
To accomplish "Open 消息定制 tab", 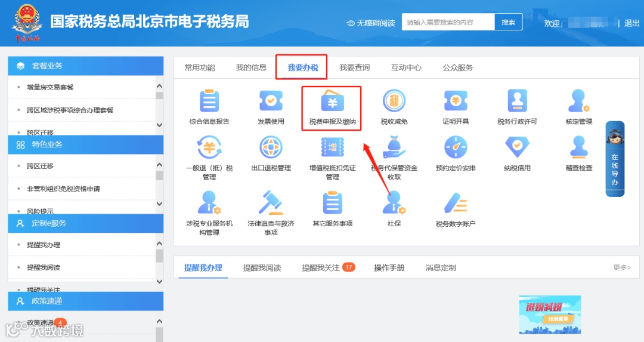I will 441,267.
